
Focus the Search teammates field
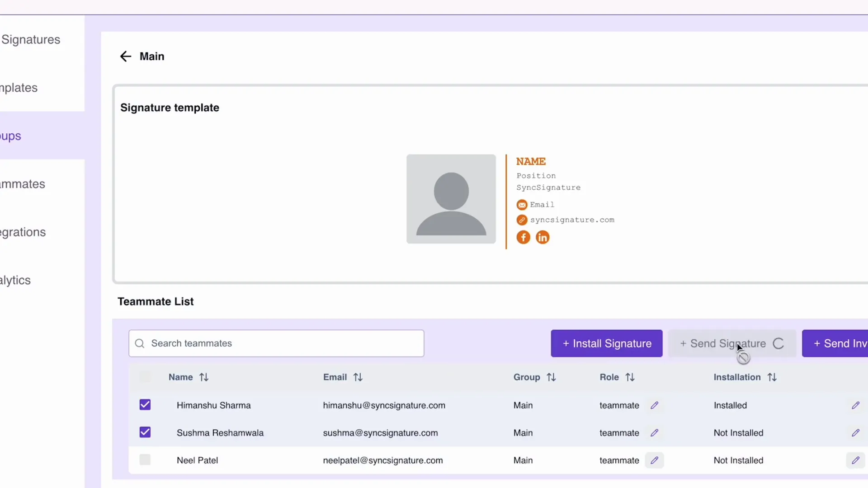[276, 343]
